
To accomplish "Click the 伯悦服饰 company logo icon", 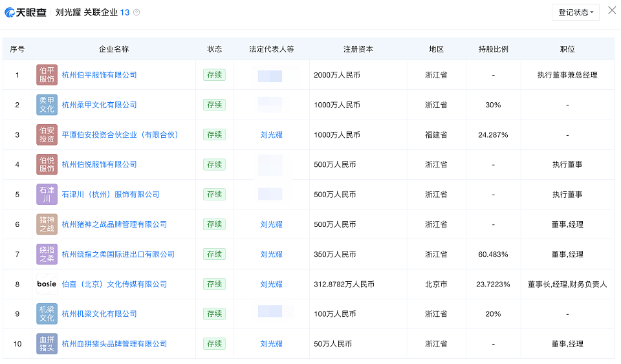I will pyautogui.click(x=47, y=165).
